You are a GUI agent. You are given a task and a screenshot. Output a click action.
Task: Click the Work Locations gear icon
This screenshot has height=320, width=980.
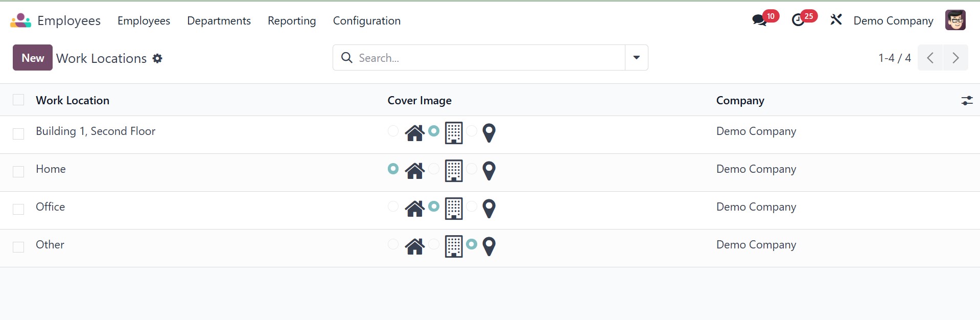click(157, 58)
